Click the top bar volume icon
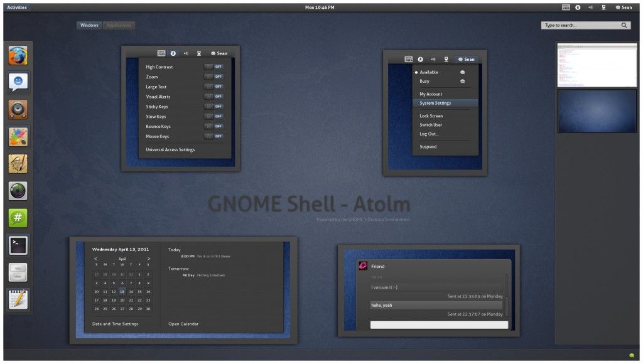This screenshot has height=364, width=643. point(590,8)
